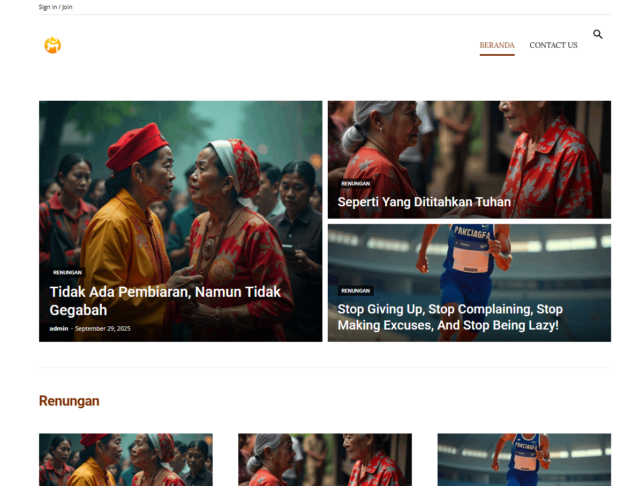Click the RENUNGAN tag above Tidak Ada Pembiaran
This screenshot has height=486, width=640.
[x=68, y=272]
